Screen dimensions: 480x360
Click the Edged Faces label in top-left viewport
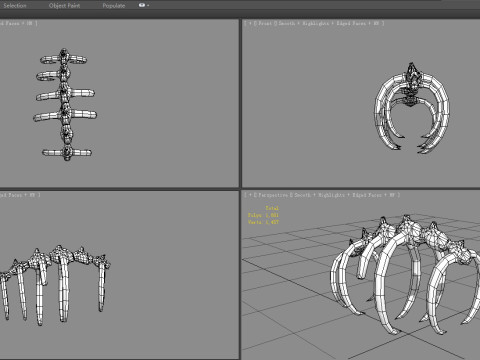coord(11,23)
